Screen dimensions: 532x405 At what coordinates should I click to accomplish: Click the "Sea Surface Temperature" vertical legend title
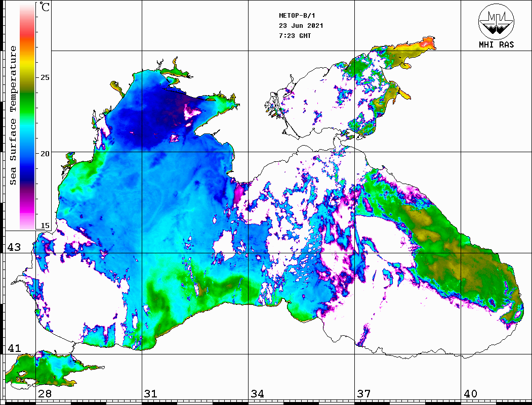[x=13, y=115]
